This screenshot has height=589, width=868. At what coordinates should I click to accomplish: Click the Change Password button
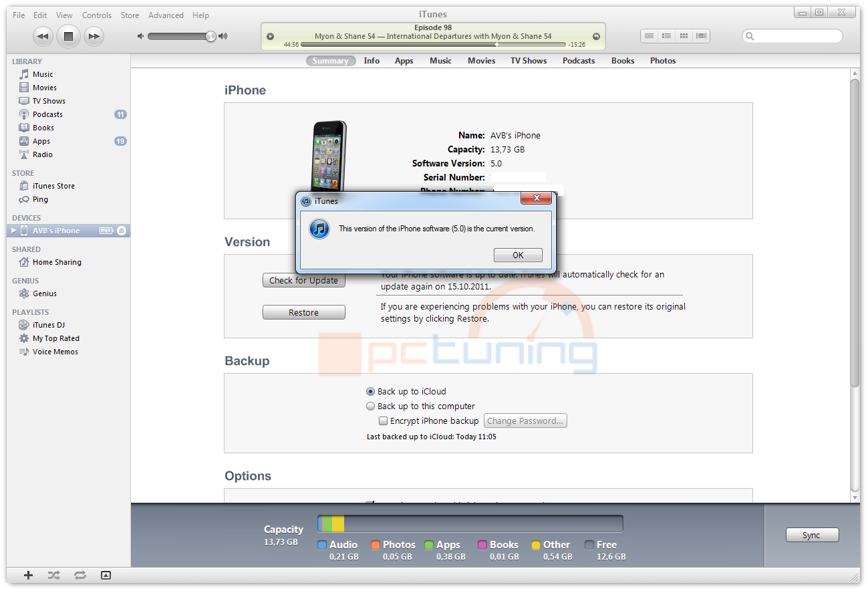click(525, 421)
